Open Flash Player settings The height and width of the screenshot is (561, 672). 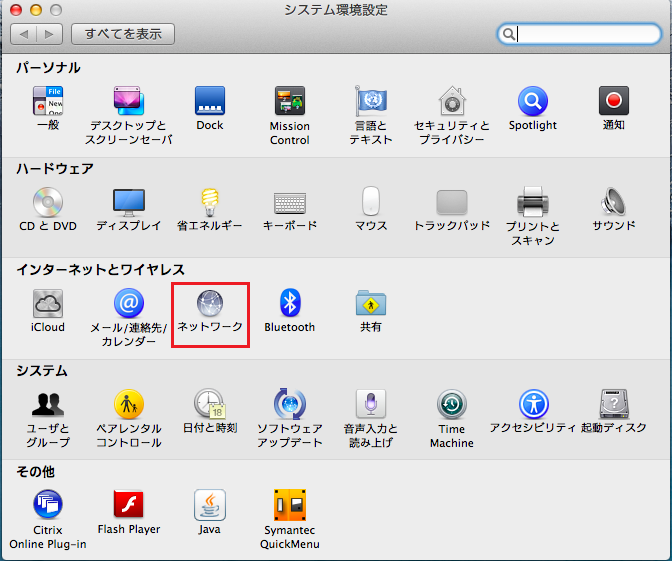point(129,505)
